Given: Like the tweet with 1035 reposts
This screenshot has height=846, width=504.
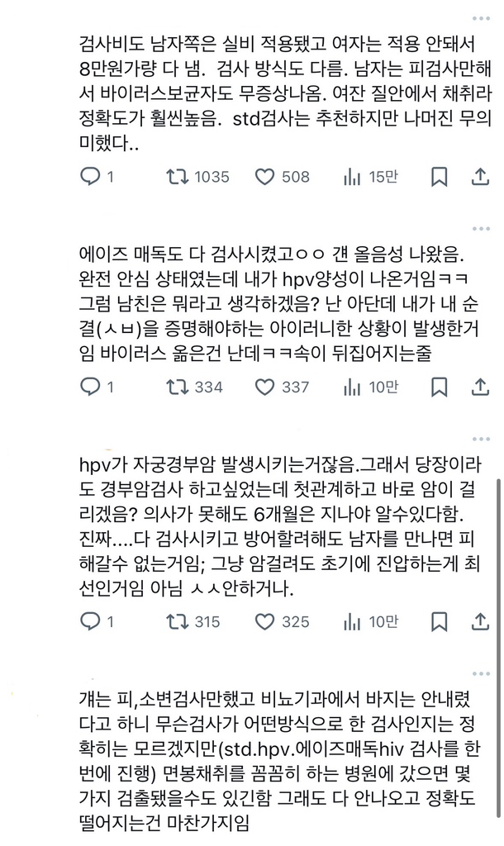Looking at the screenshot, I should pyautogui.click(x=265, y=176).
